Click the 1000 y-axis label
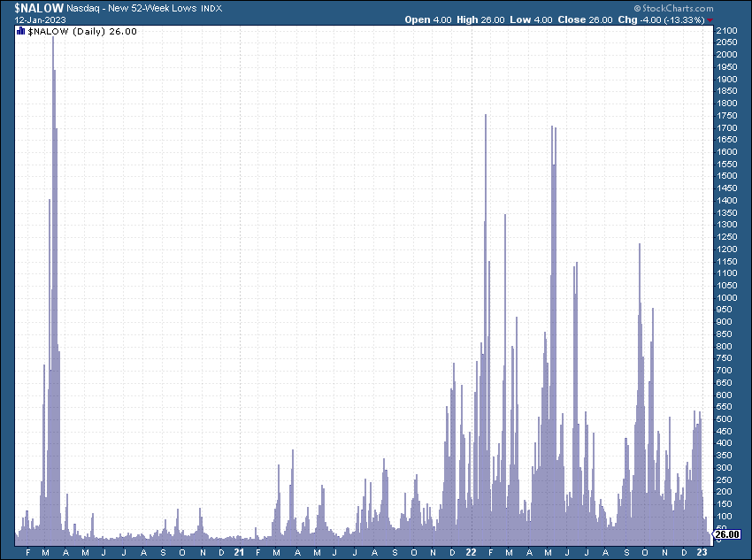The image size is (752, 560). click(726, 298)
